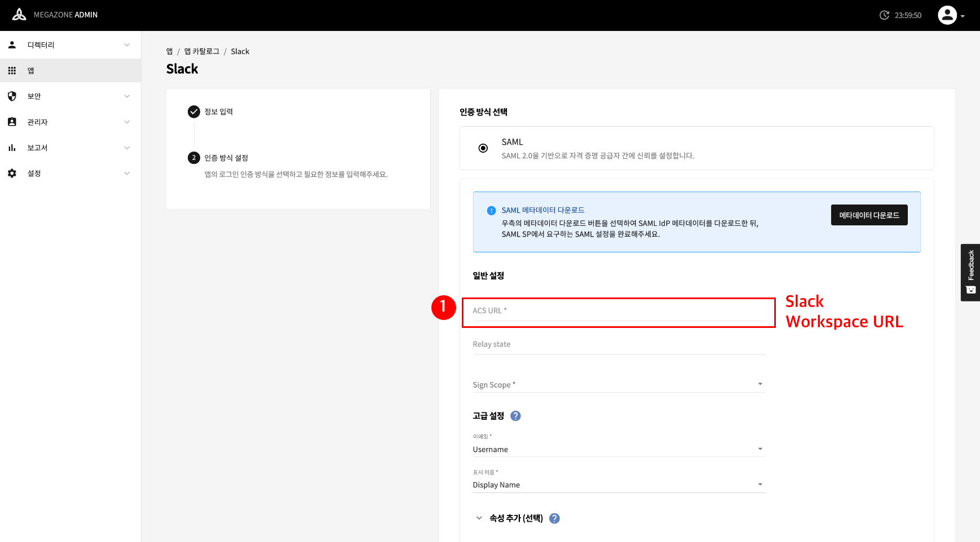The image size is (980, 542).
Task: Expand the 디렉터리 sidebar menu chevron
Action: pyautogui.click(x=127, y=45)
